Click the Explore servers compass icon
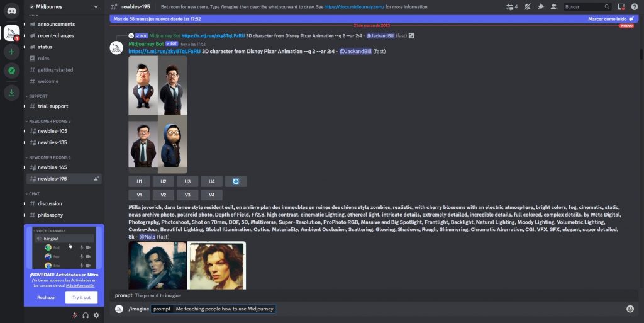 pos(11,71)
